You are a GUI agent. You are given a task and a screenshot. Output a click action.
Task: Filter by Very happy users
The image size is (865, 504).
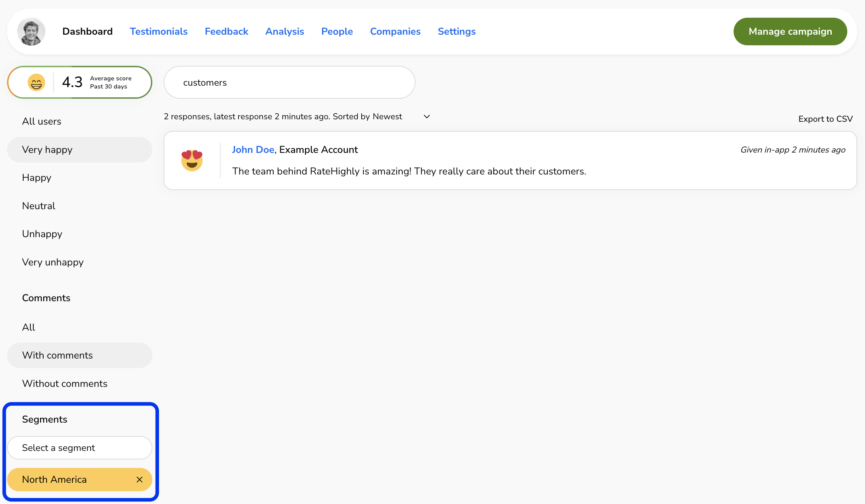tap(47, 150)
